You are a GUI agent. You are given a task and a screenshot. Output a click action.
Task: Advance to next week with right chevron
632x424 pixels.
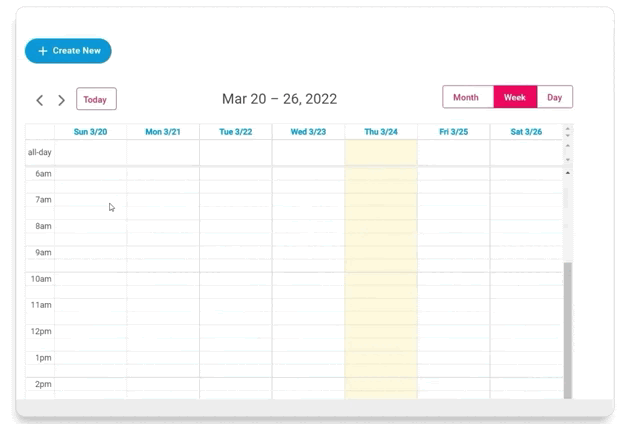[x=61, y=100]
